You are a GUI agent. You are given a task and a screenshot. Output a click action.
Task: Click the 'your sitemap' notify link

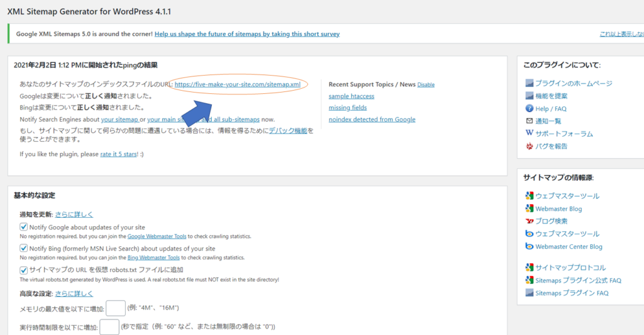pyautogui.click(x=119, y=119)
